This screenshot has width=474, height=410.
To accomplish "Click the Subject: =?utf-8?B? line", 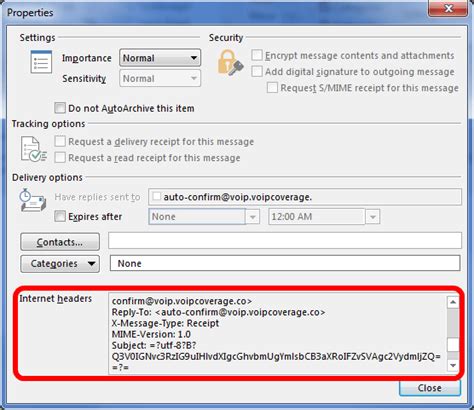I will click(154, 345).
